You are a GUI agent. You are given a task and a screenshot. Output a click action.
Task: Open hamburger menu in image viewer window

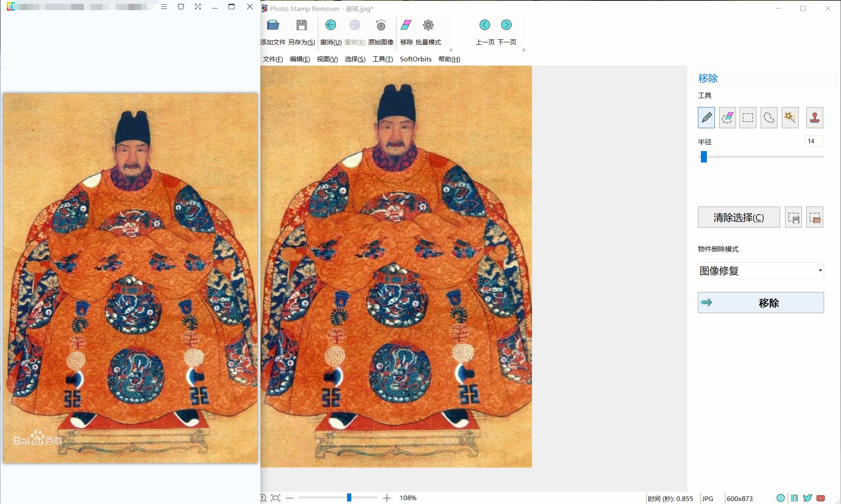[x=164, y=7]
